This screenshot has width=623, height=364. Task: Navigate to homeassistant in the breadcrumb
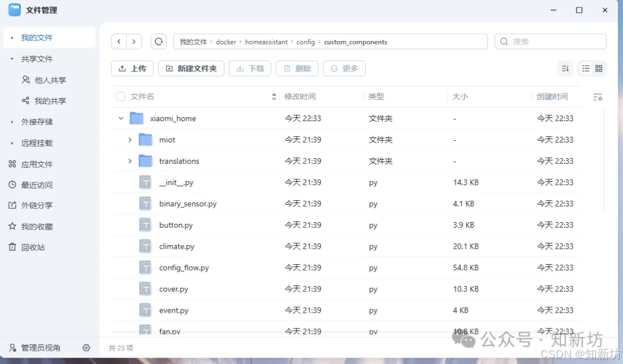[x=266, y=42]
